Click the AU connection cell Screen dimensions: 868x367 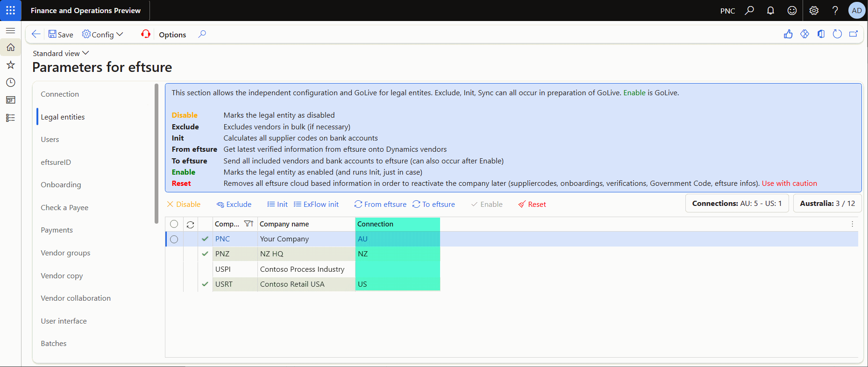pyautogui.click(x=398, y=239)
